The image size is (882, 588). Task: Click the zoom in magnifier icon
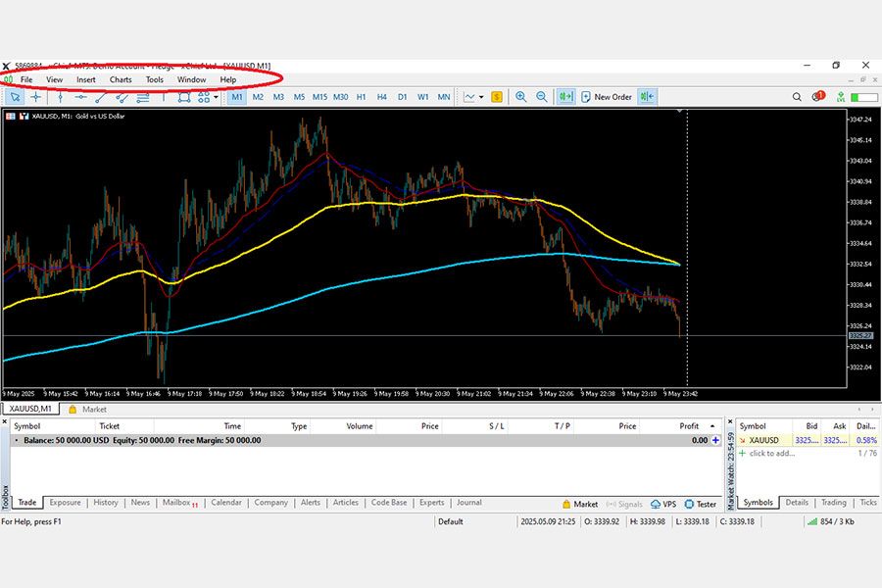click(x=521, y=97)
